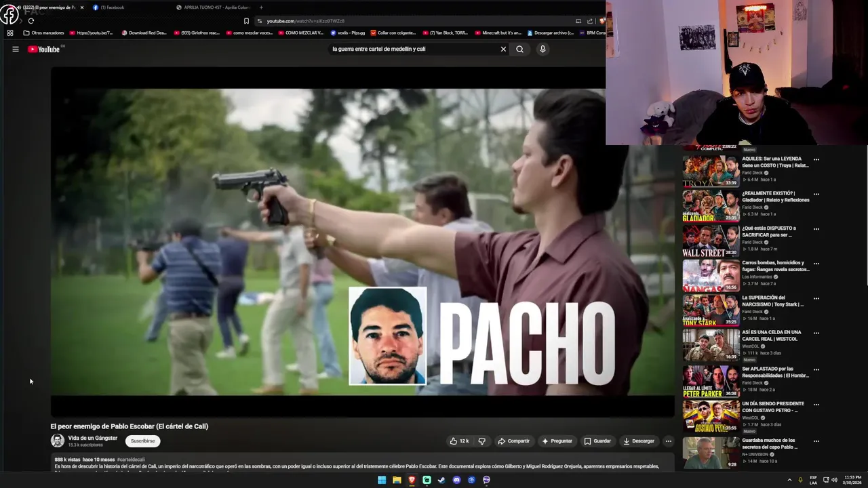Open options menu for CELDA EN UNA CARCEL video
Viewport: 868px width, 488px height.
coord(816,333)
